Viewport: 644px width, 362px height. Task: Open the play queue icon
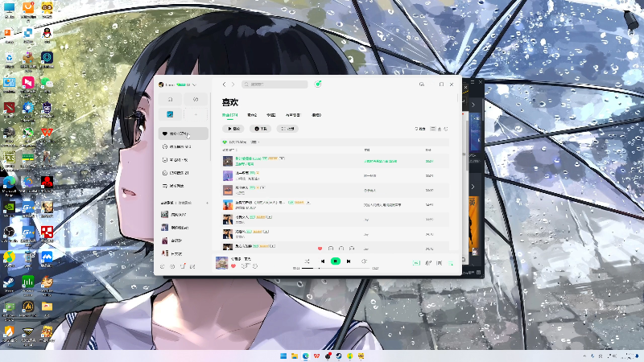point(451,263)
